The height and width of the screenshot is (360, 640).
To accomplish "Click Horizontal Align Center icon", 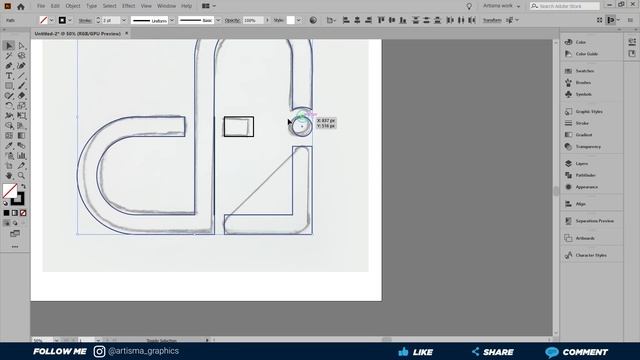I will 357,20.
